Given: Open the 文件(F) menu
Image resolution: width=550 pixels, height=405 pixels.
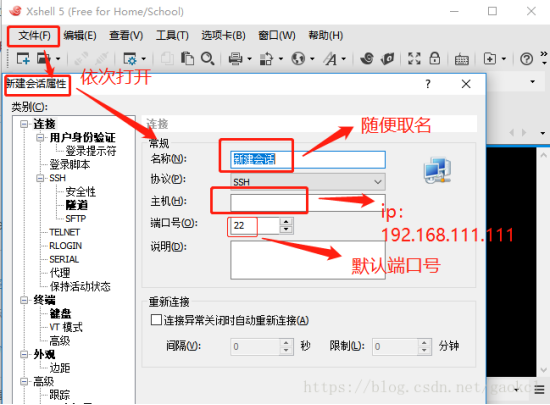Looking at the screenshot, I should 34,36.
